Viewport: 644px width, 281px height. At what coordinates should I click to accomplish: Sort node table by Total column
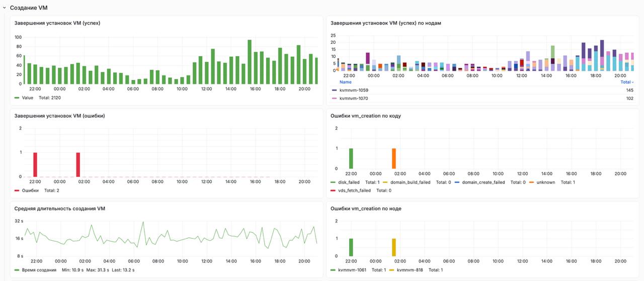(627, 82)
